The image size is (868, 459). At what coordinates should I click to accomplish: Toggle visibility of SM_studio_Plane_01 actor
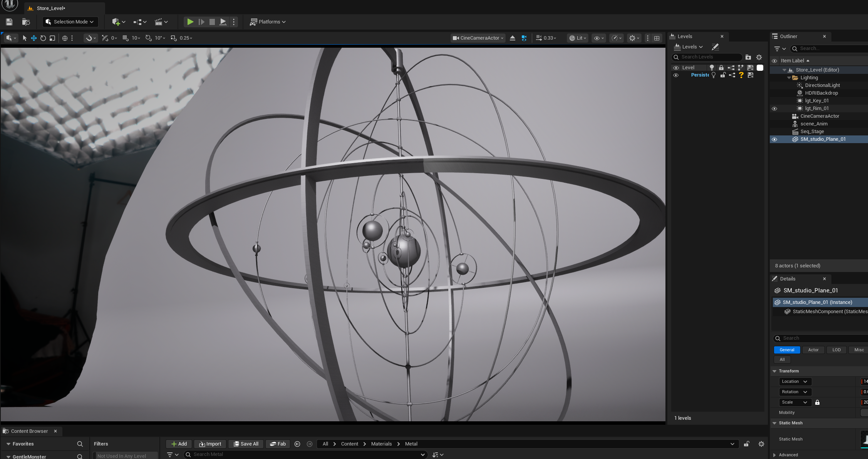(x=774, y=139)
